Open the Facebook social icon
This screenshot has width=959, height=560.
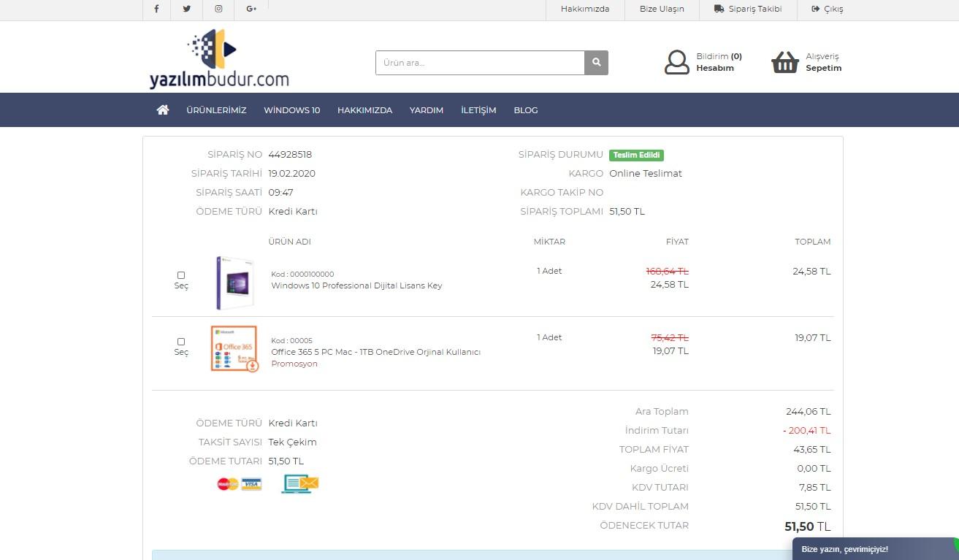click(156, 9)
